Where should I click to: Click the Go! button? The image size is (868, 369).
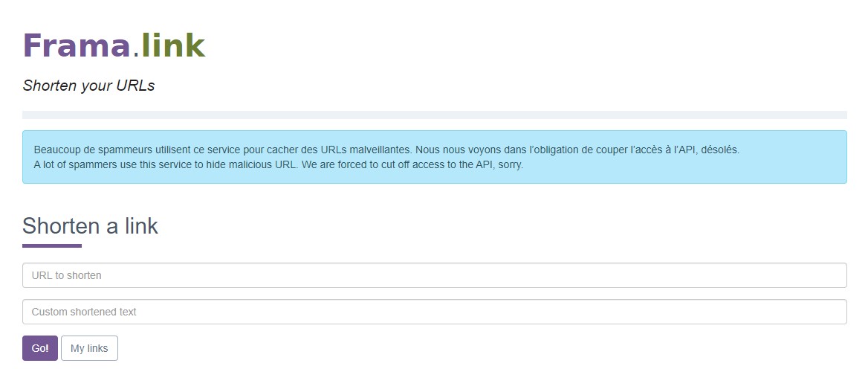point(40,348)
